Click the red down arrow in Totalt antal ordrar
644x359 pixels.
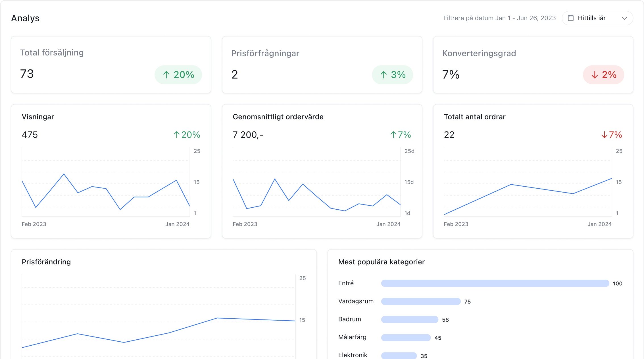click(x=604, y=135)
